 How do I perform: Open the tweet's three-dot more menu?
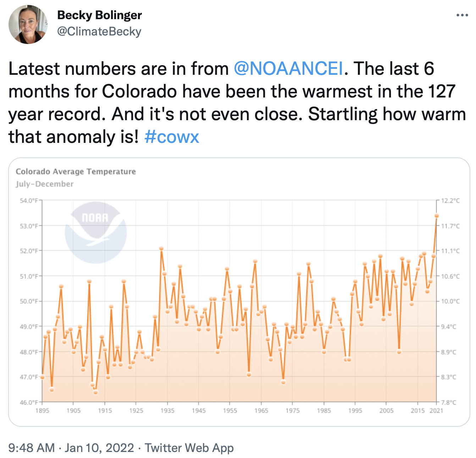(x=462, y=15)
